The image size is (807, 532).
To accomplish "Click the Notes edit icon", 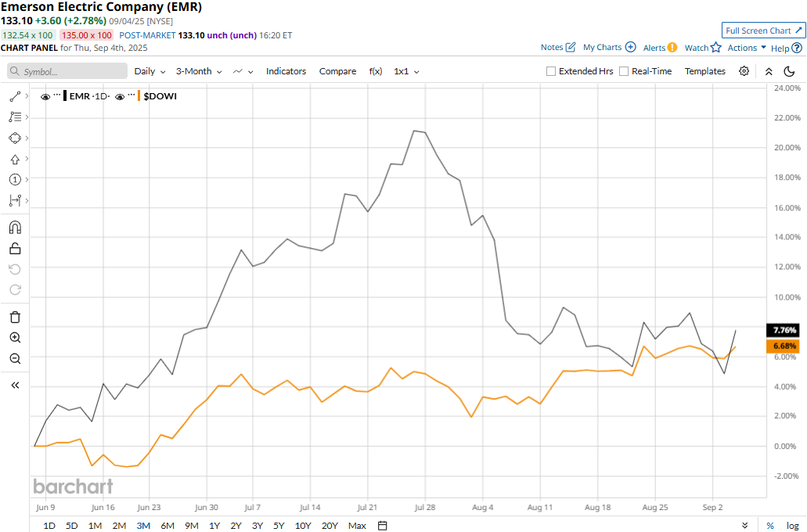I will 571,48.
